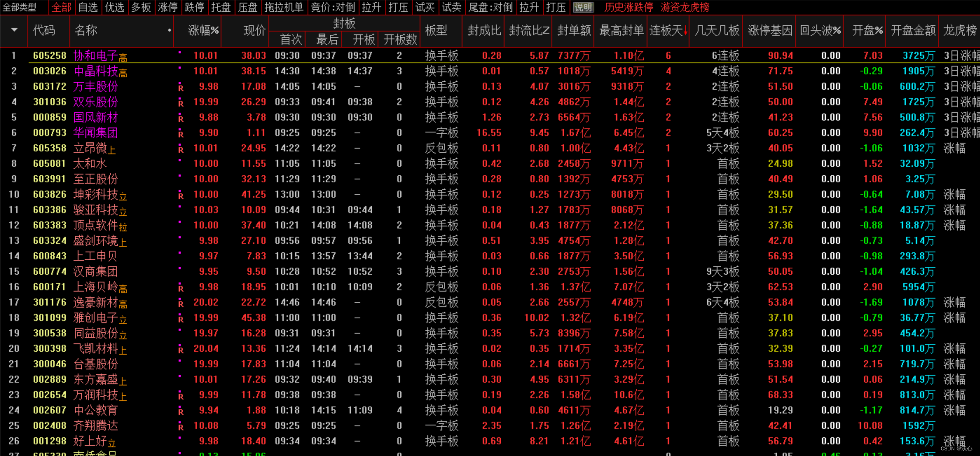This screenshot has width=980, height=456.
Task: Sort by the 几天几板 column header
Action: [717, 30]
